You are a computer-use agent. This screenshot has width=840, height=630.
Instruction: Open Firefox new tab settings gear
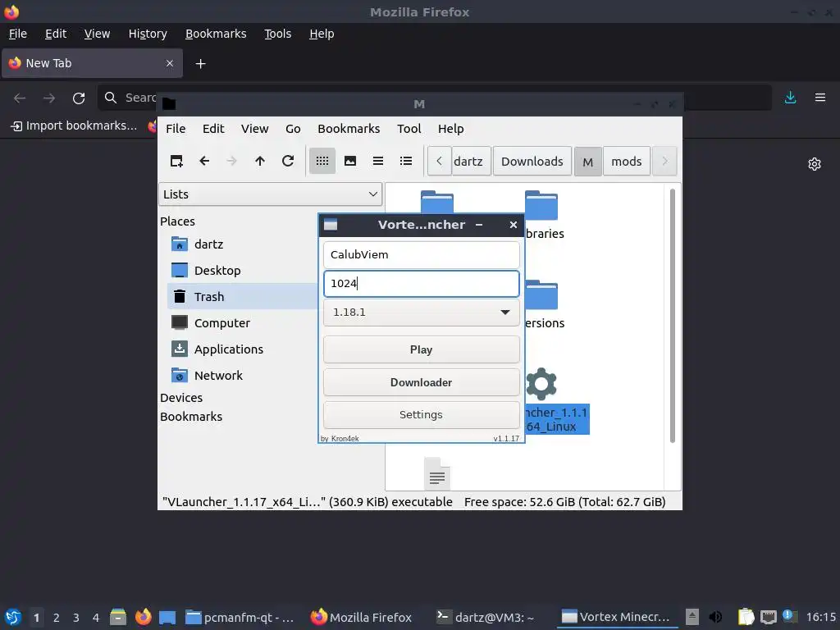pyautogui.click(x=815, y=164)
